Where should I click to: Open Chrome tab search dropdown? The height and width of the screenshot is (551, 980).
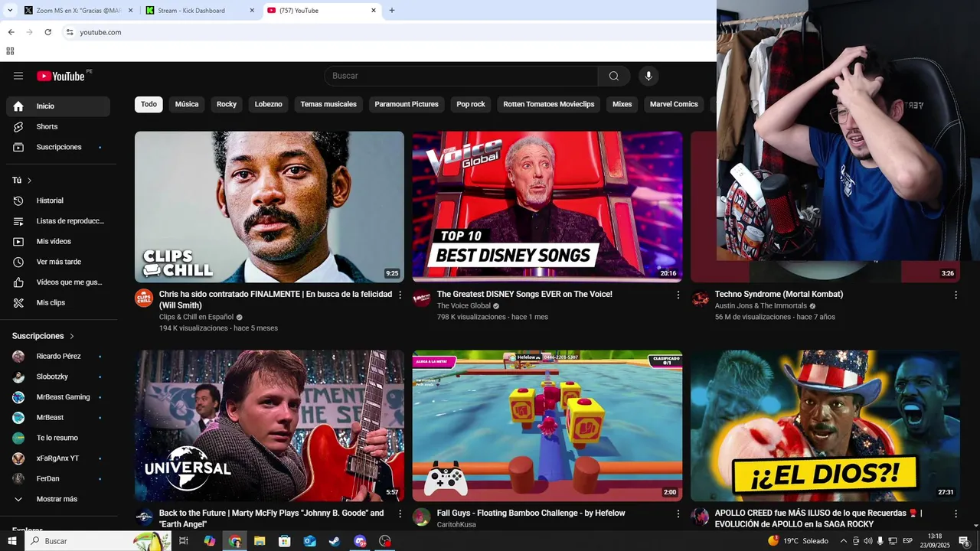coord(10,11)
